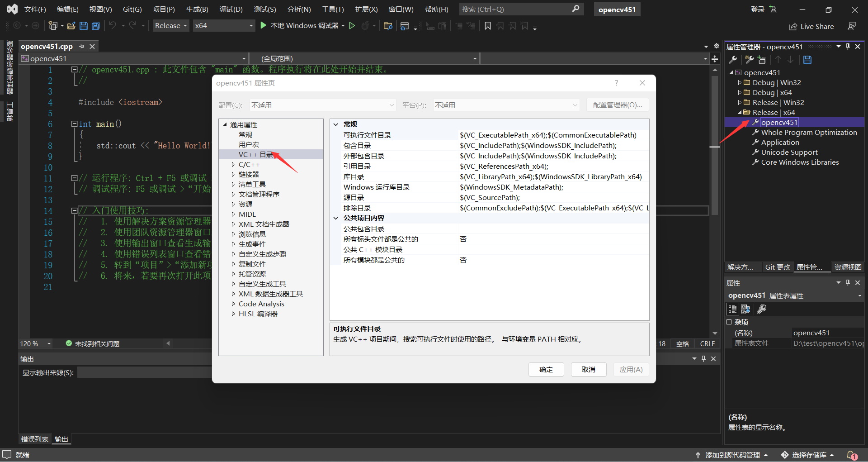Click the help question mark in property dialog
Screen dimensions: 868x462
click(616, 83)
